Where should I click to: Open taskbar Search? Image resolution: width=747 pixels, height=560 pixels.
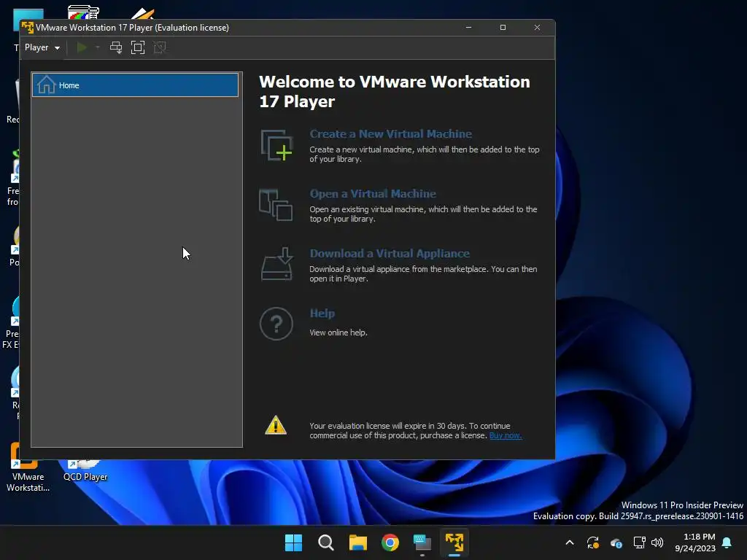click(x=326, y=542)
